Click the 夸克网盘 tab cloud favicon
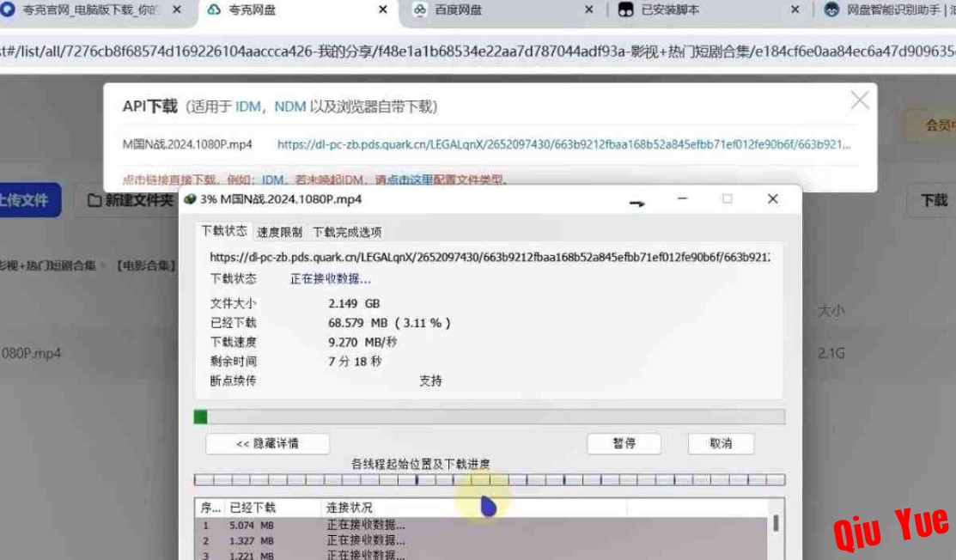The width and height of the screenshot is (956, 560). [x=214, y=9]
